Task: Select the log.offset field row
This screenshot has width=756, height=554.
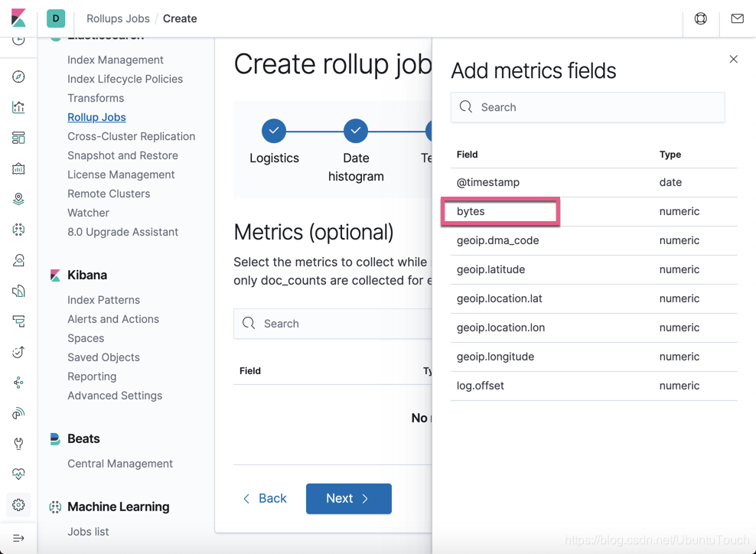Action: click(594, 386)
